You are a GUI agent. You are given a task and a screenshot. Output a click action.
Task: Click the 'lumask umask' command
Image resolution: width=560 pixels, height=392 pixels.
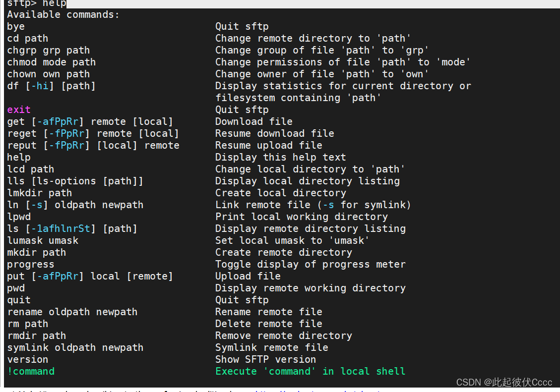click(x=43, y=240)
